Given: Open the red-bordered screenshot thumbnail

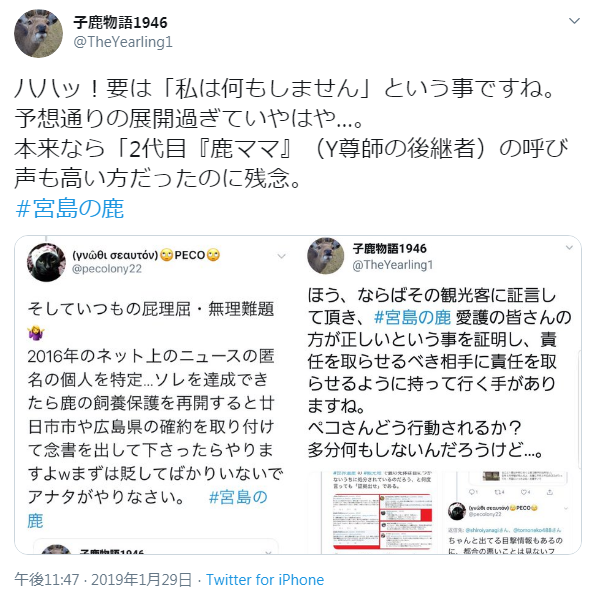Looking at the screenshot, I should click(x=383, y=522).
